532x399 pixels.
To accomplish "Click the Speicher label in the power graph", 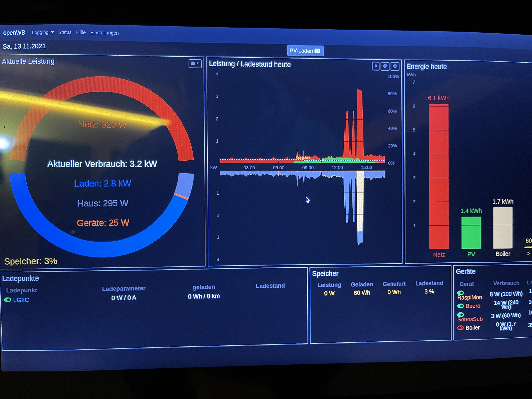I will pos(303,158).
